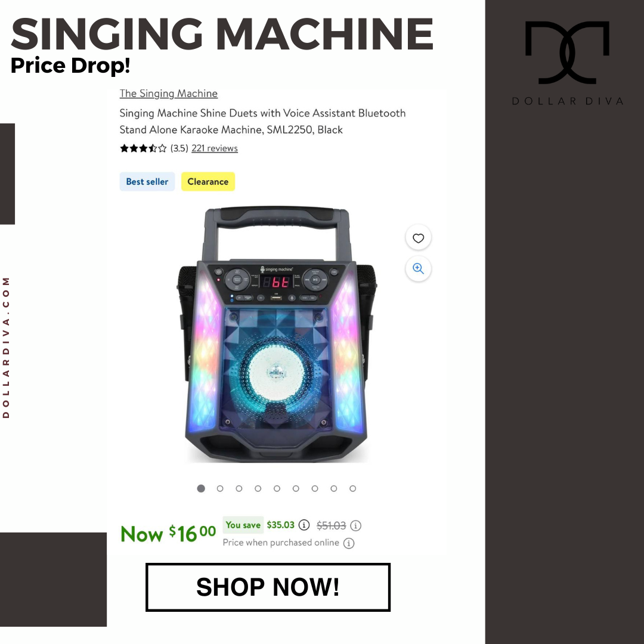Image resolution: width=644 pixels, height=644 pixels.
Task: Select the last image carousel dot
Action: click(x=353, y=488)
